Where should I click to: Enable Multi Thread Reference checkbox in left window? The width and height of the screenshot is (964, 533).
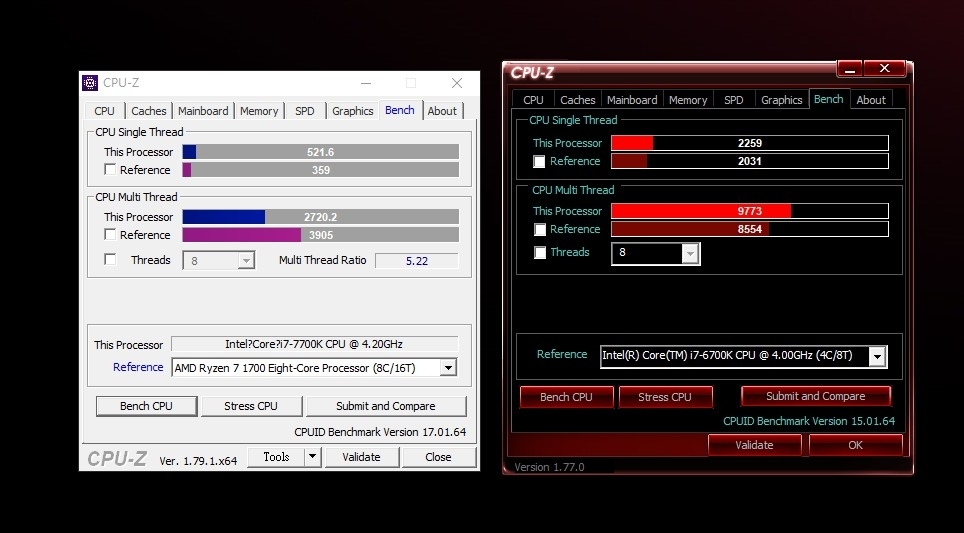[x=110, y=234]
